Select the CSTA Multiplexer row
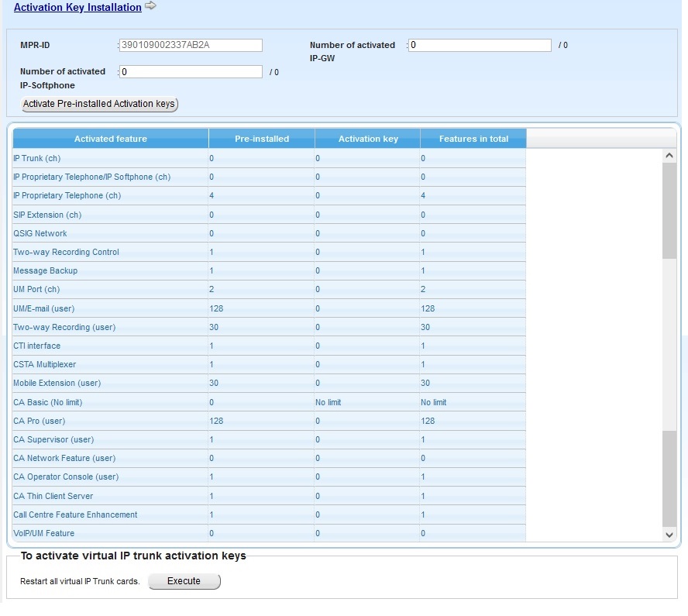The image size is (688, 616). coord(270,365)
